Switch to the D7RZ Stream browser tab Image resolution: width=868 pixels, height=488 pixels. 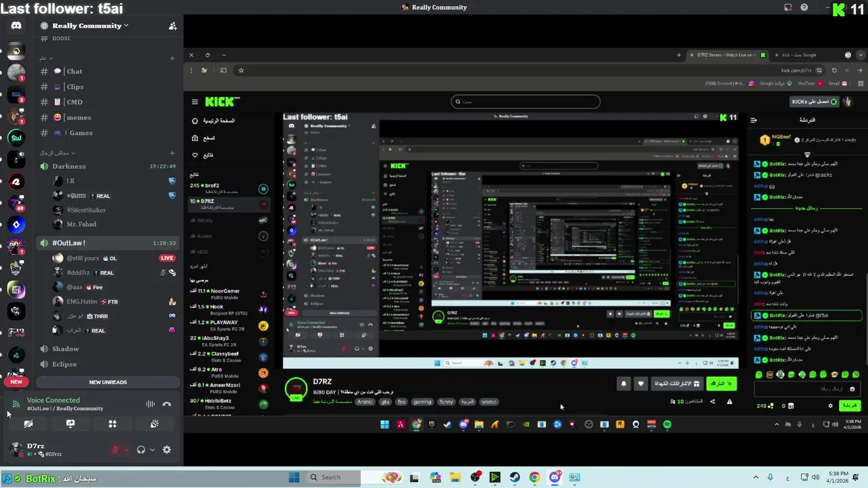[x=727, y=55]
